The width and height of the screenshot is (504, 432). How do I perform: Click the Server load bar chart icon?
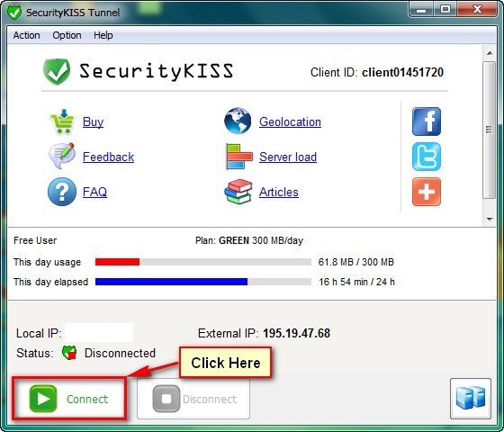click(x=238, y=157)
